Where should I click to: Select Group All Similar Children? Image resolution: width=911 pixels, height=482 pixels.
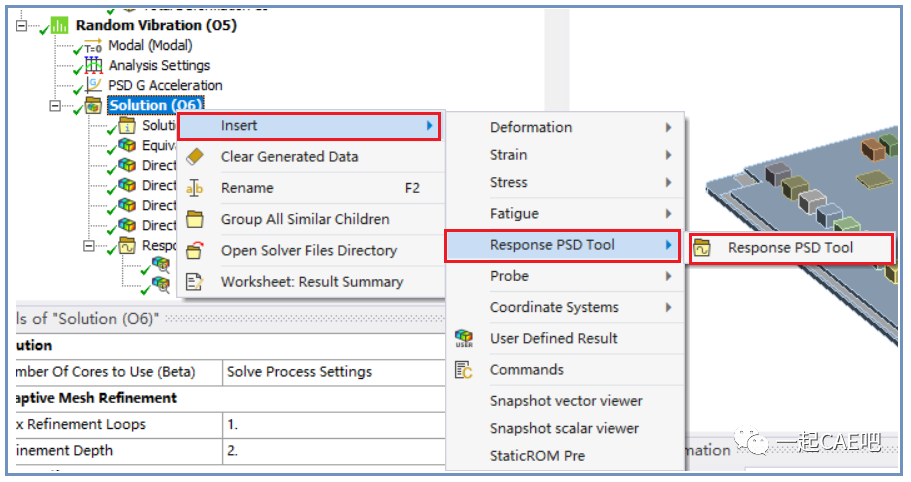point(311,220)
